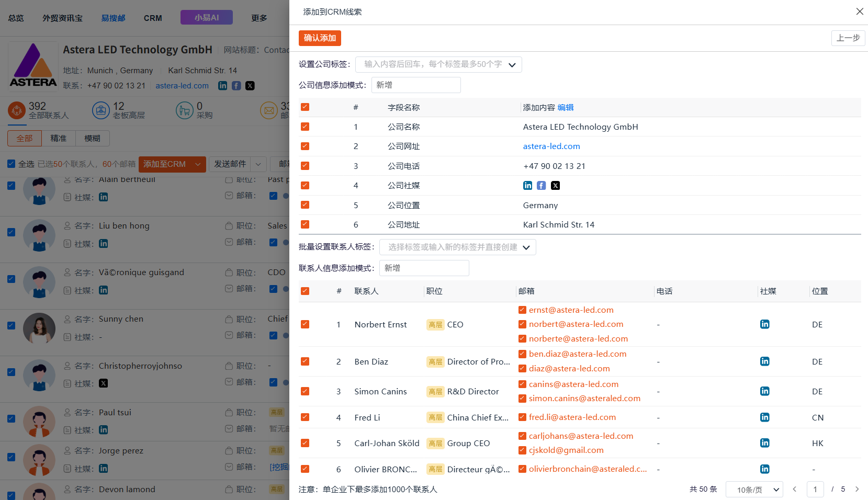Image resolution: width=868 pixels, height=500 pixels.
Task: Open Norbert Ernst's LinkedIn profile icon
Action: 764,324
